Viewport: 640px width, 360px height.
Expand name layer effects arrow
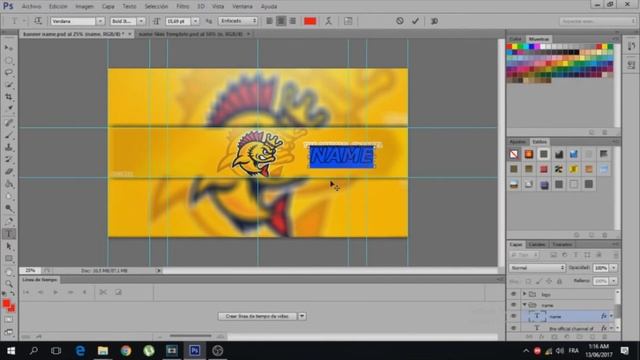click(611, 316)
